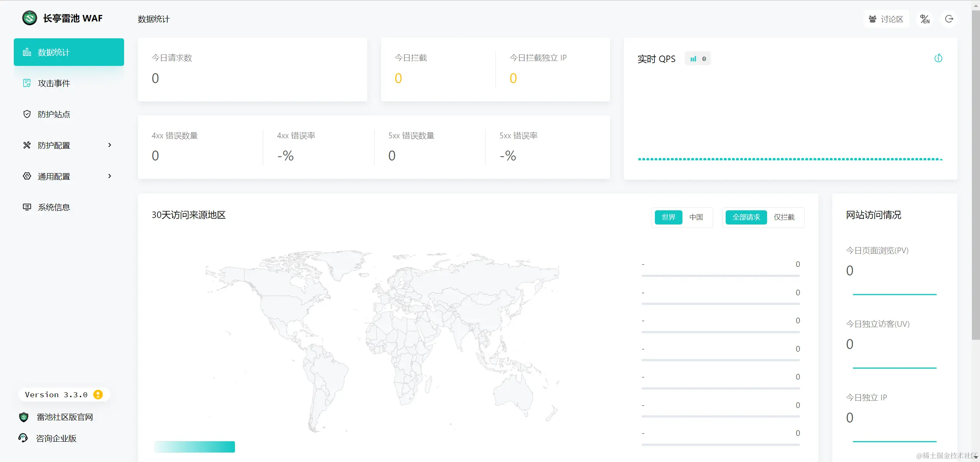The height and width of the screenshot is (462, 980).
Task: Open the 咨询企业版 link
Action: [x=56, y=438]
